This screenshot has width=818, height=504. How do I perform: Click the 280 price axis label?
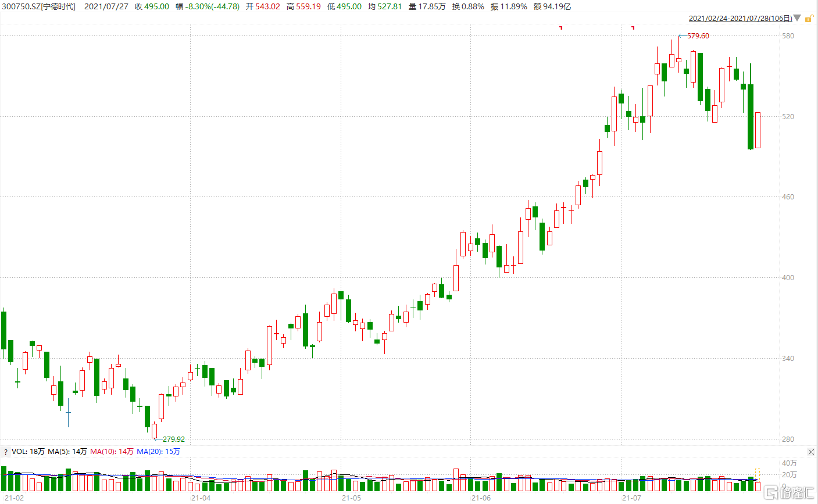788,439
